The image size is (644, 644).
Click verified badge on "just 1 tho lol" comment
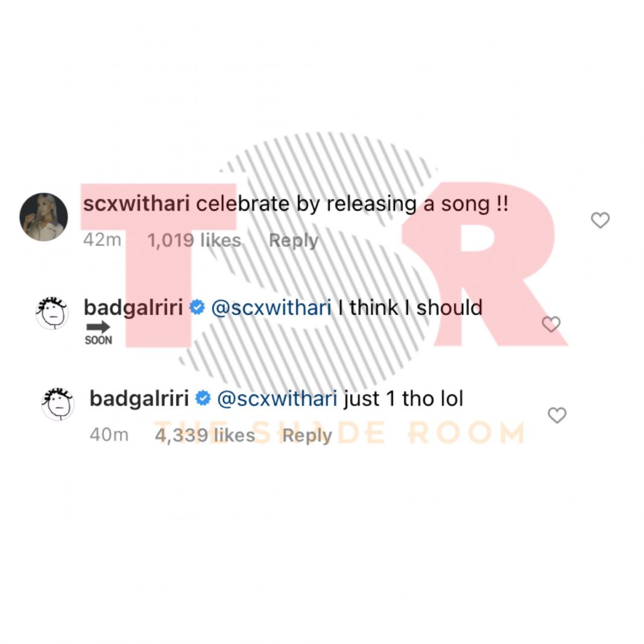click(x=203, y=399)
